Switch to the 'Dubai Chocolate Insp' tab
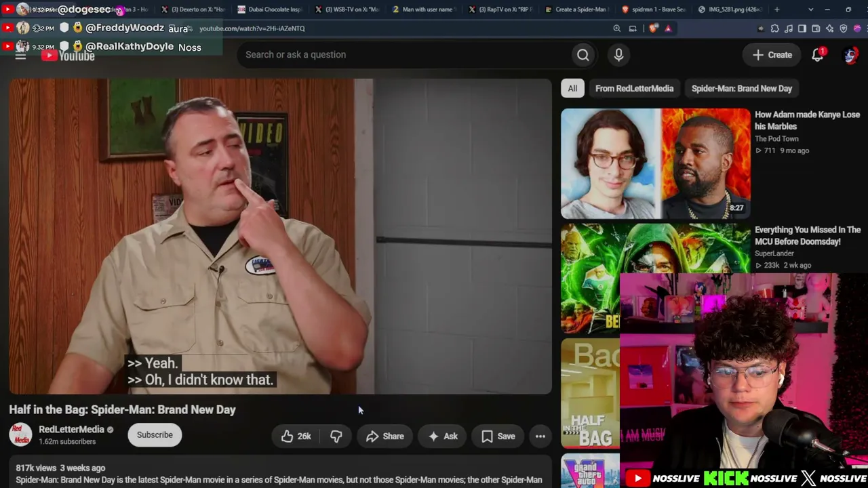Viewport: 868px width, 488px height. coord(270,9)
